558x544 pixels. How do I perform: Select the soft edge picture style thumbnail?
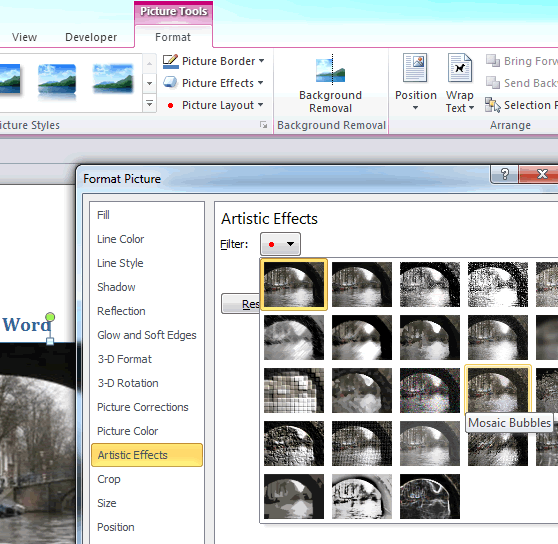pyautogui.click(x=112, y=79)
